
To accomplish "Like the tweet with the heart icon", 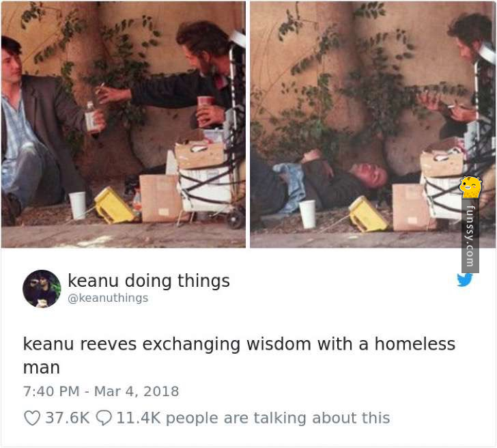I will coord(32,418).
